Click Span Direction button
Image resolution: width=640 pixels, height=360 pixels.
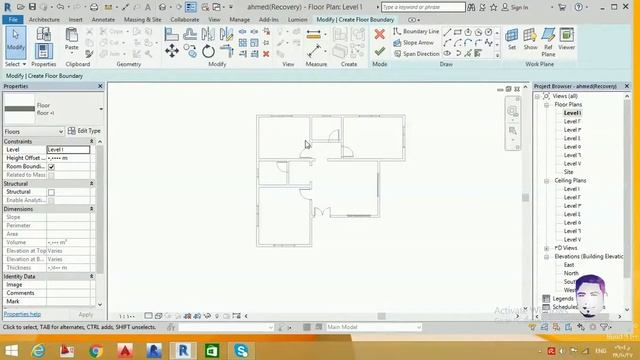point(416,53)
